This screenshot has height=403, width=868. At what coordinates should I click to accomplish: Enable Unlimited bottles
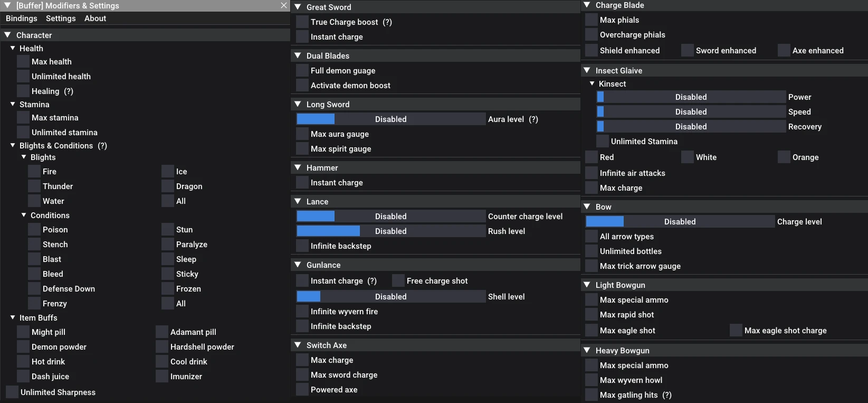click(x=592, y=251)
